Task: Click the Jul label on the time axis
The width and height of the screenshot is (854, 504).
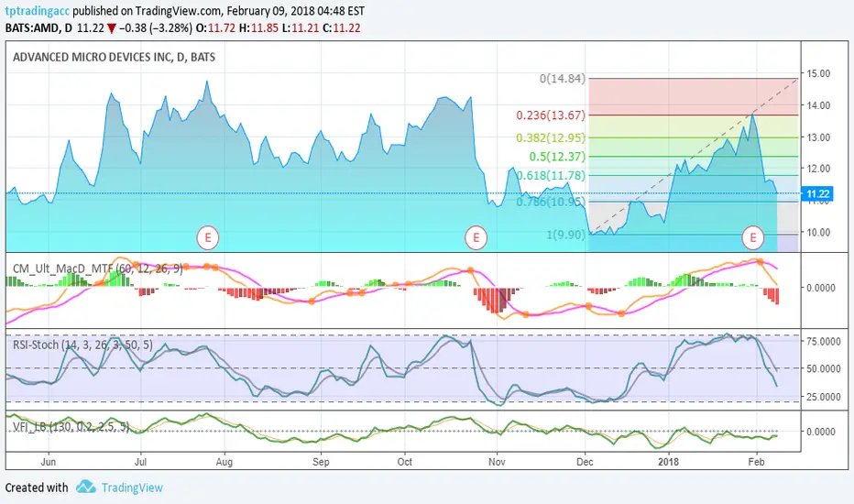Action: 140,462
